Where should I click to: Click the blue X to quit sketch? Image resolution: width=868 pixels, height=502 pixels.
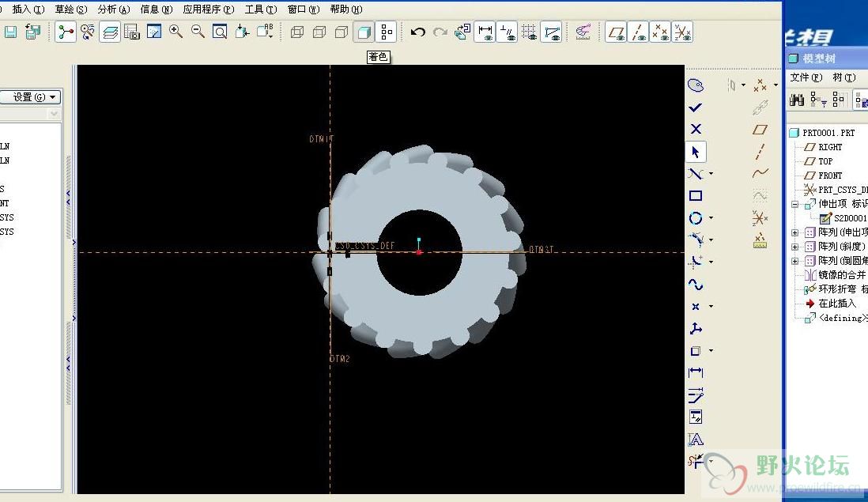(x=696, y=129)
